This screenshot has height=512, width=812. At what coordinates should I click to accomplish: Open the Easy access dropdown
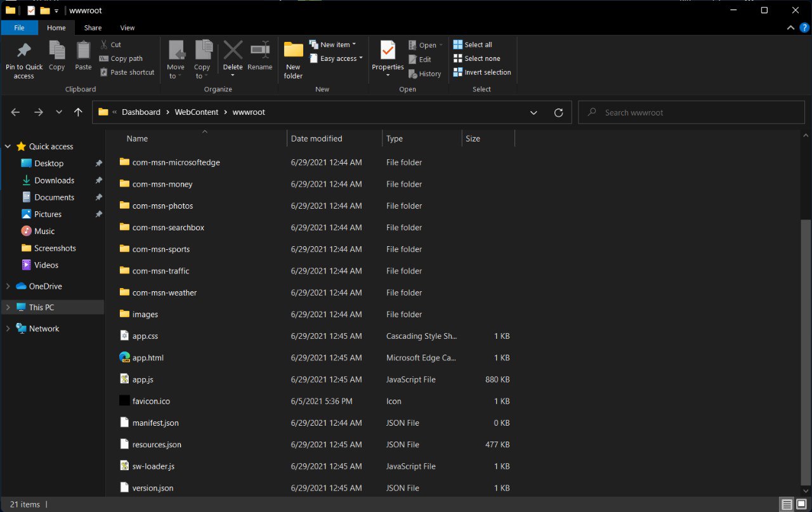point(336,58)
